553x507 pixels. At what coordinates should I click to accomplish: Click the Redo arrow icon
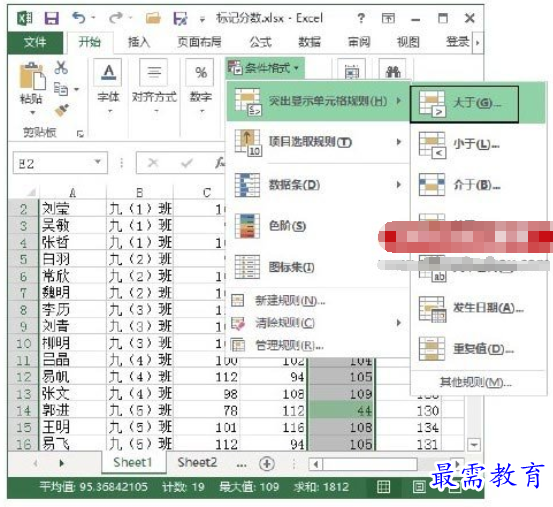click(x=115, y=17)
